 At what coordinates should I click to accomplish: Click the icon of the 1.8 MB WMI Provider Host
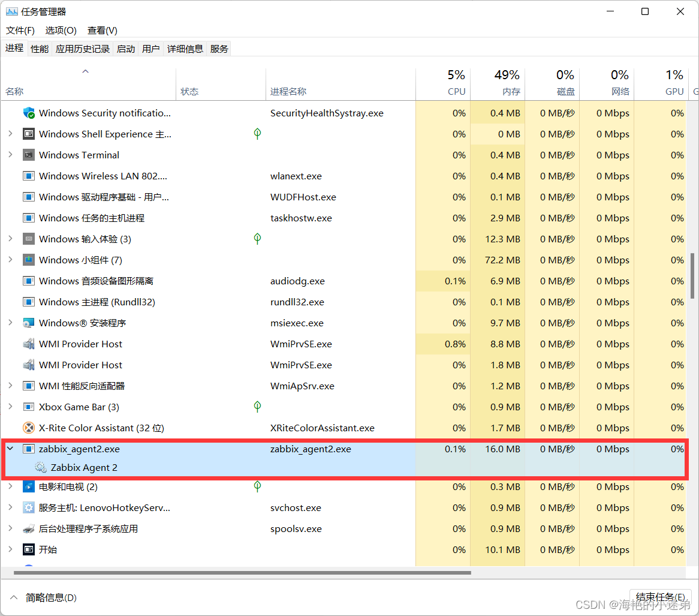pos(29,365)
